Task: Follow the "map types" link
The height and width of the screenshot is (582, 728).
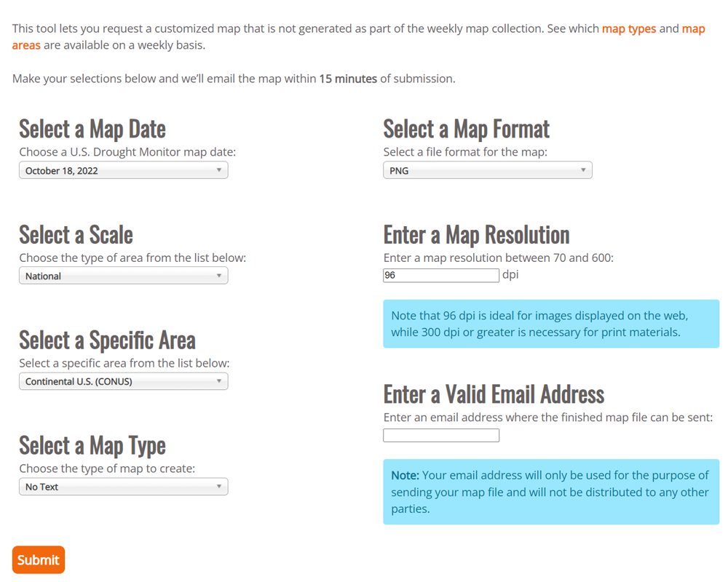Action: point(629,29)
